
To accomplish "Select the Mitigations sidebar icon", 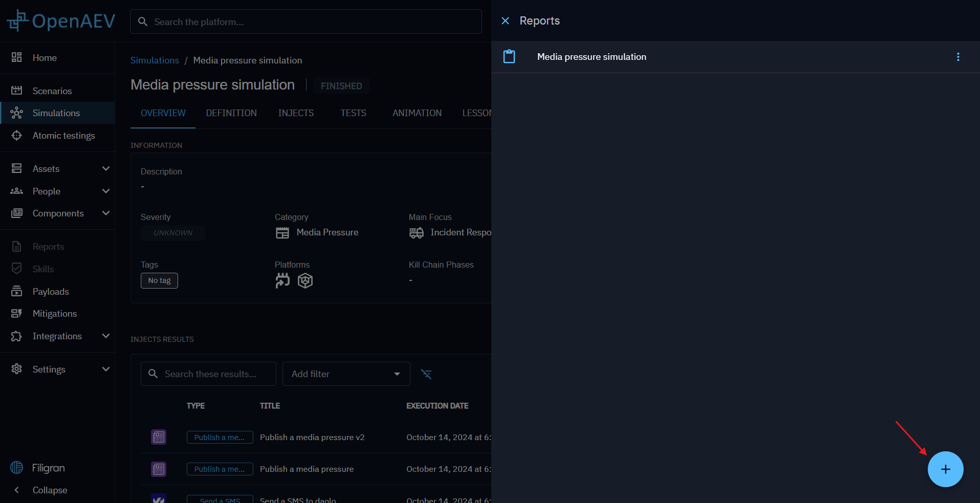I will pos(17,313).
